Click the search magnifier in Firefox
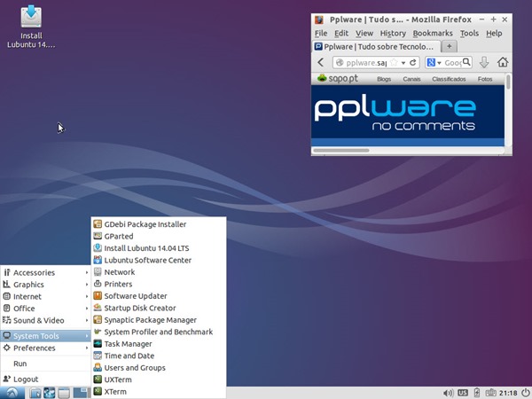The height and width of the screenshot is (399, 532). (x=466, y=62)
